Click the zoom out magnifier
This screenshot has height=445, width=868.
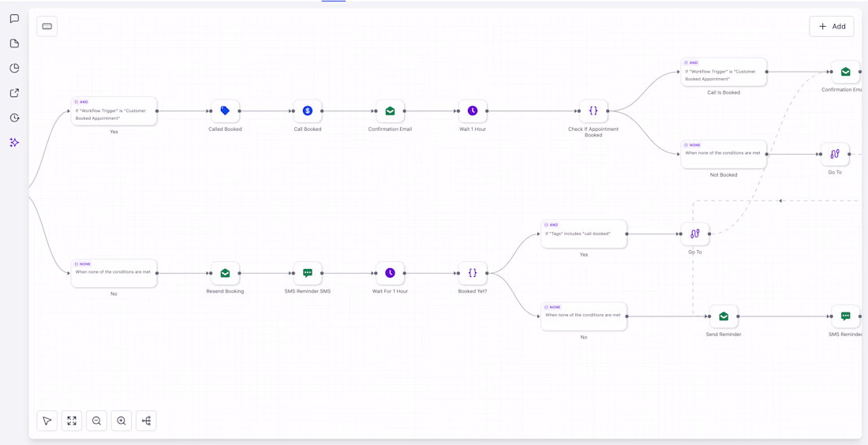pos(97,421)
